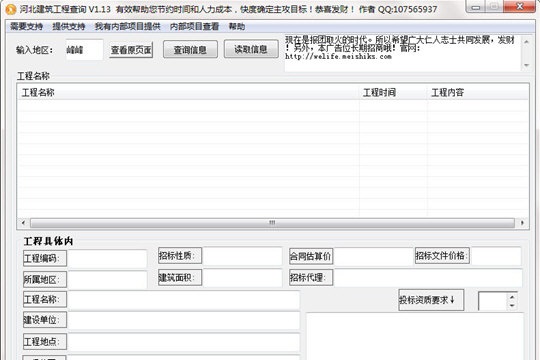Minimize the application window

tap(476, 7)
